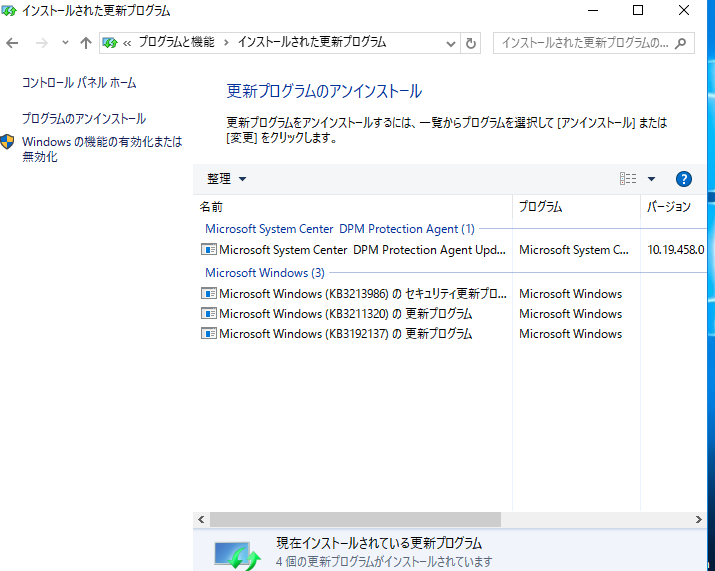Click the shield icon beside Windows features

coord(7,142)
